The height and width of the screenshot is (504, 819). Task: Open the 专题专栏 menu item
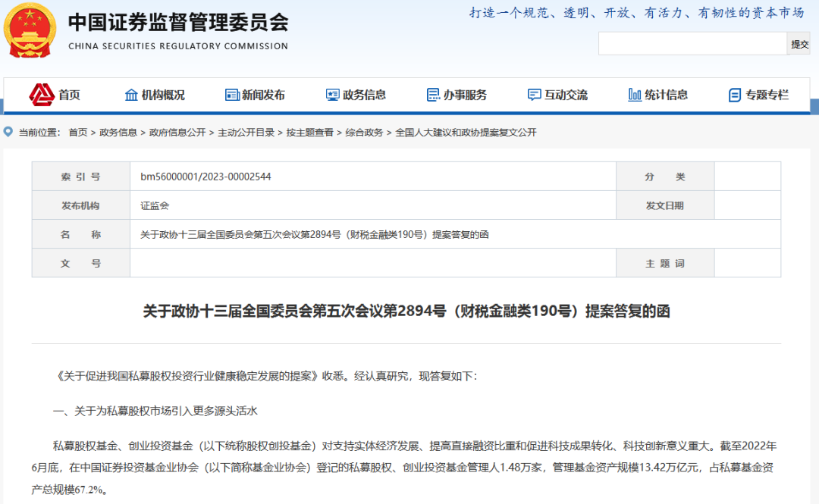(767, 95)
